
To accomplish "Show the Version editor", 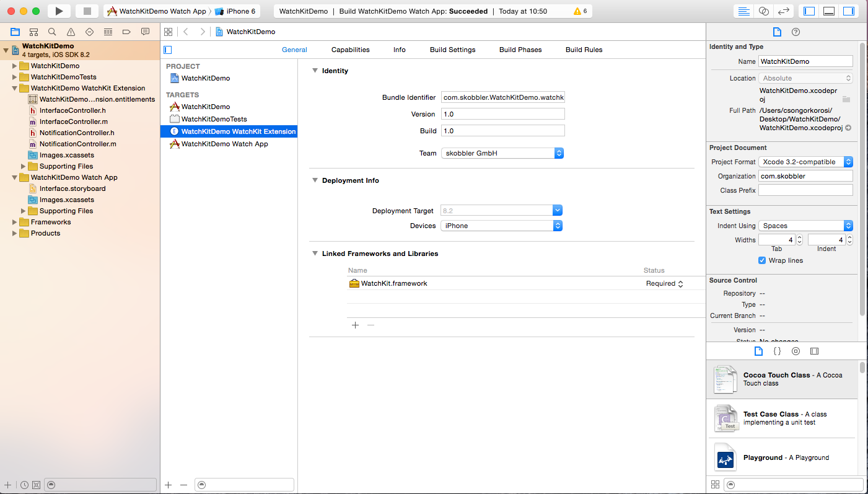I will tap(784, 11).
